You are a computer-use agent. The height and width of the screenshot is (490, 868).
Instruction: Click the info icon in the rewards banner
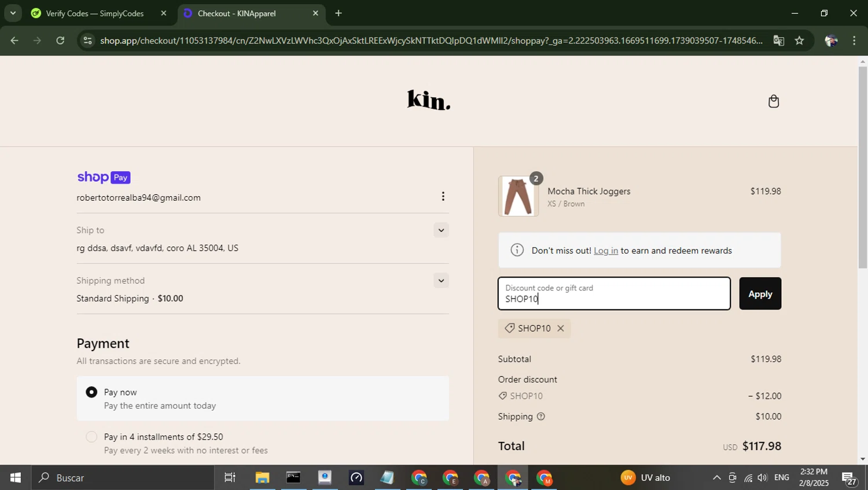(517, 250)
